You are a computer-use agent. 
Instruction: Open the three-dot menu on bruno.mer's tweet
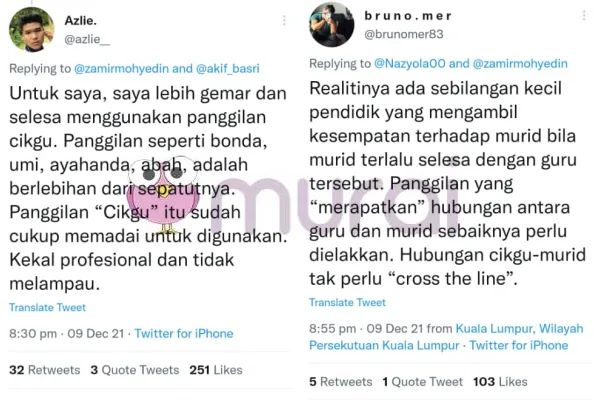[584, 15]
